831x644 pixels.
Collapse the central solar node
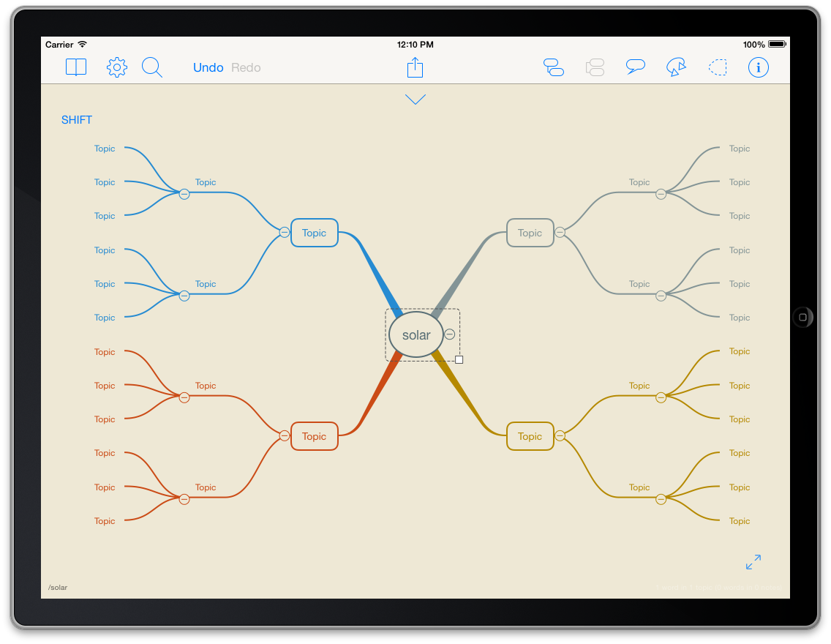[449, 334]
